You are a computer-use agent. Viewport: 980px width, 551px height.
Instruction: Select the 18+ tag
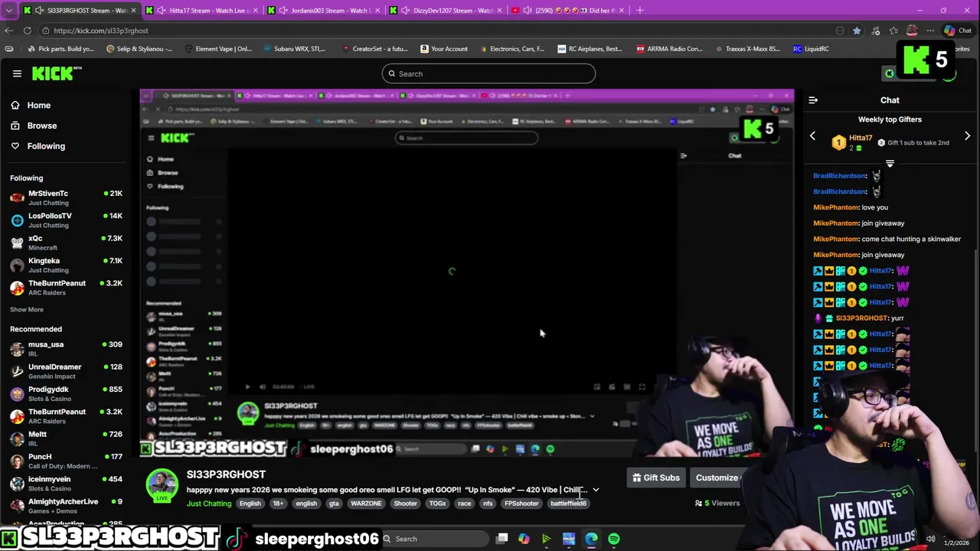tap(278, 504)
